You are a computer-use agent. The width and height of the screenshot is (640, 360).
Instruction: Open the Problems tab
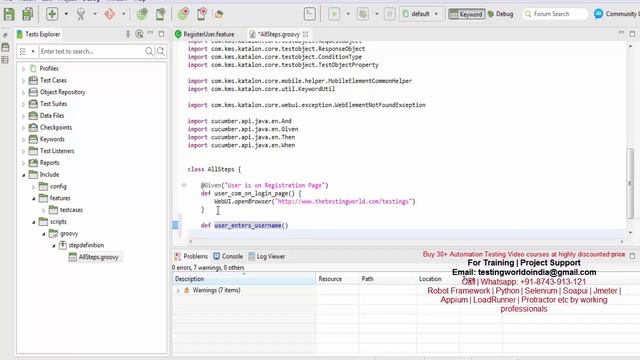tap(191, 256)
